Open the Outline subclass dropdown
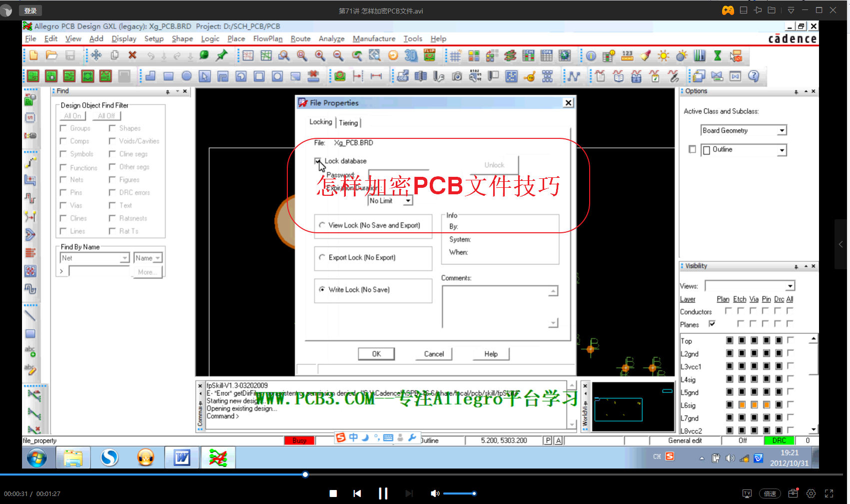 [782, 150]
